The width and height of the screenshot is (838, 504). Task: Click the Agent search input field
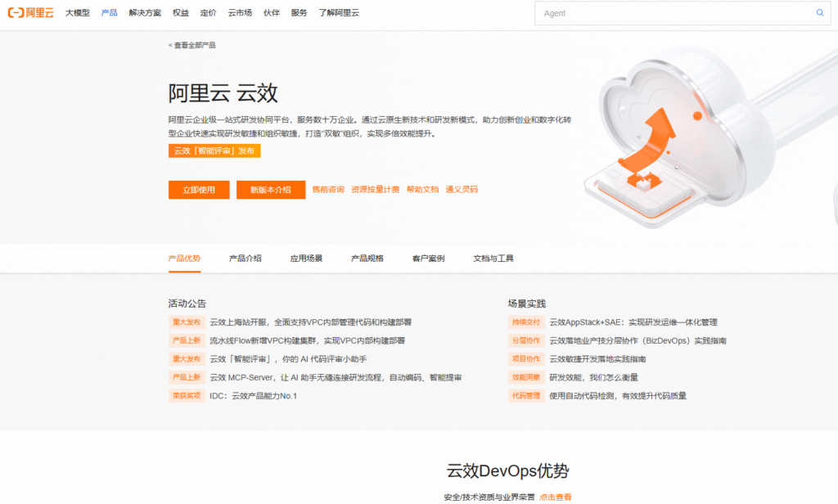[655, 13]
